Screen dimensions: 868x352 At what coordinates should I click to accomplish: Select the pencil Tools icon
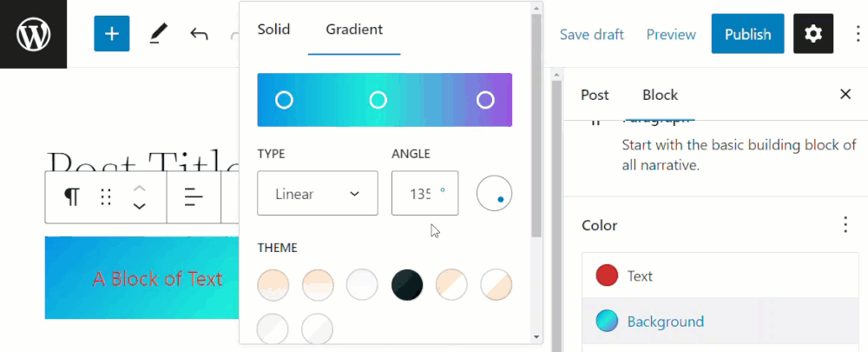click(x=159, y=35)
